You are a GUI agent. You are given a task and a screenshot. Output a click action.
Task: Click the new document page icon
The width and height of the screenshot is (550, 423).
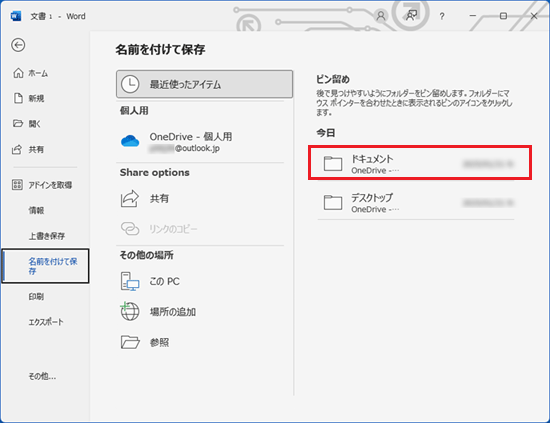point(18,98)
